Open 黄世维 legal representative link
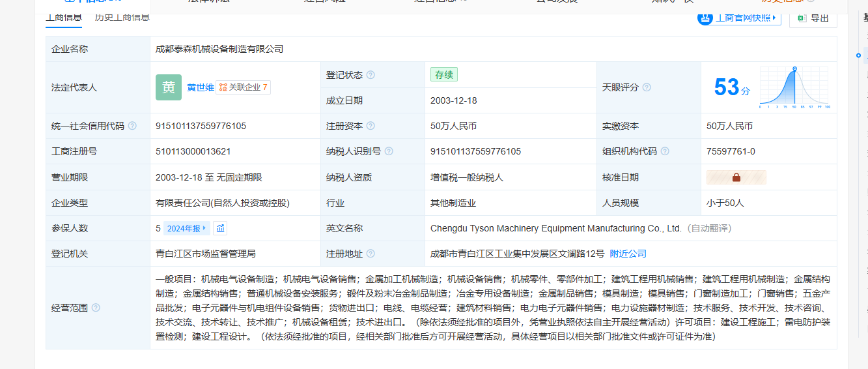The image size is (868, 369). [x=201, y=87]
